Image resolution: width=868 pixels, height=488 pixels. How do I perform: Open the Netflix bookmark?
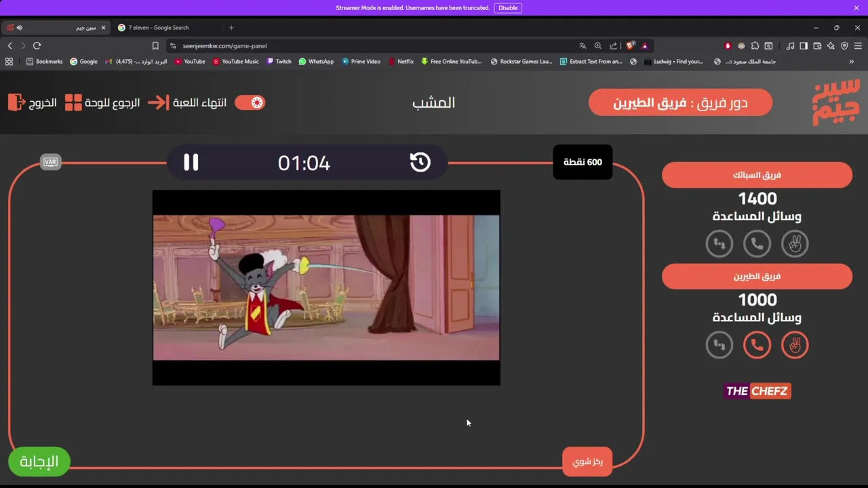coord(401,61)
